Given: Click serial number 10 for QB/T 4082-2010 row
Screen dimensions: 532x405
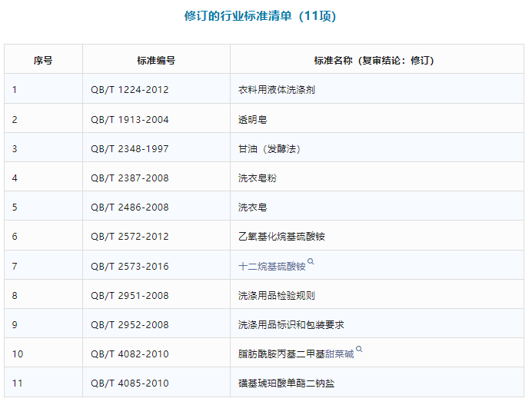Looking at the screenshot, I should coord(18,354).
